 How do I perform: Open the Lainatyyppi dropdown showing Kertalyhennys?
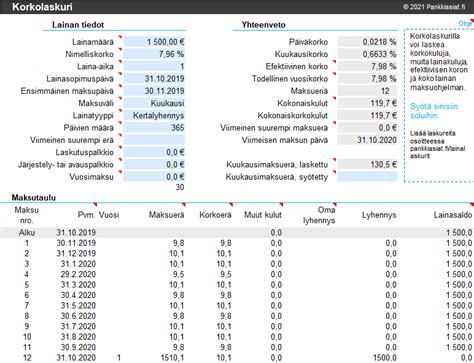pyautogui.click(x=154, y=115)
